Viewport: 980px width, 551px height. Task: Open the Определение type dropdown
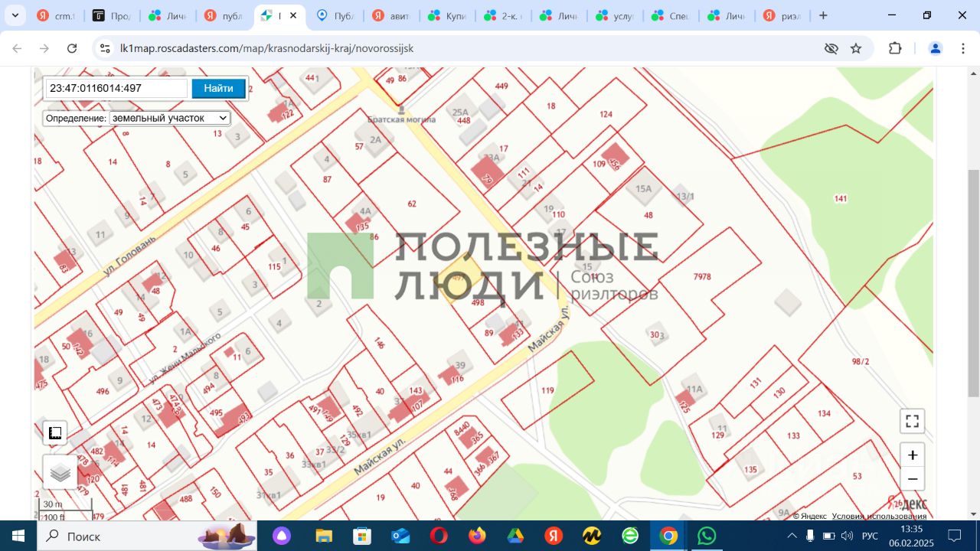pos(170,118)
